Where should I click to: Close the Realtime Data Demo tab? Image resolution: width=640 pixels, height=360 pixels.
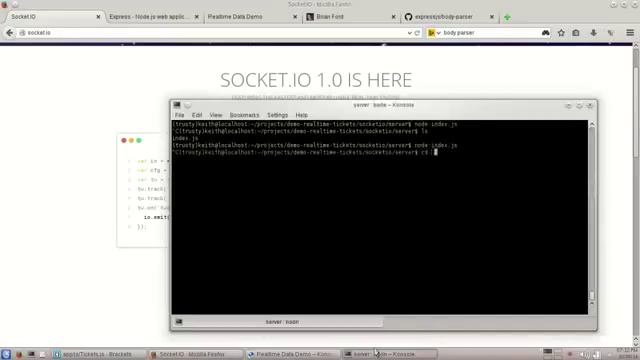tap(295, 17)
